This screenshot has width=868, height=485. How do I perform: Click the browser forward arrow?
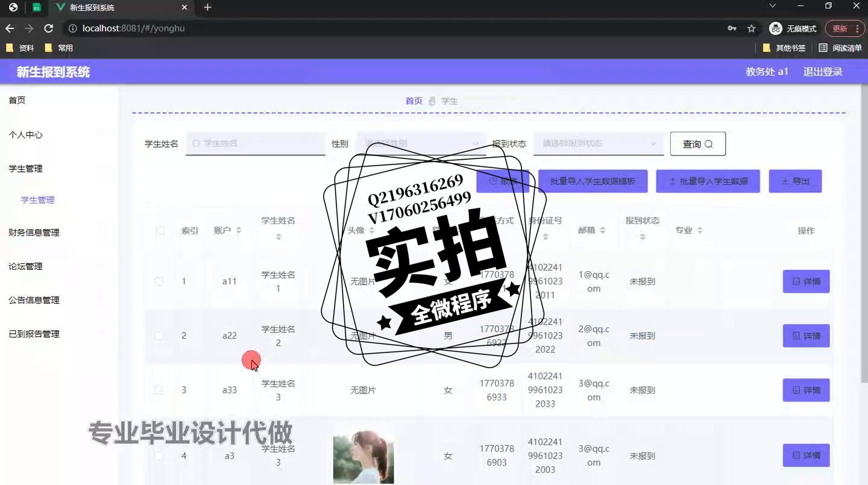[29, 28]
